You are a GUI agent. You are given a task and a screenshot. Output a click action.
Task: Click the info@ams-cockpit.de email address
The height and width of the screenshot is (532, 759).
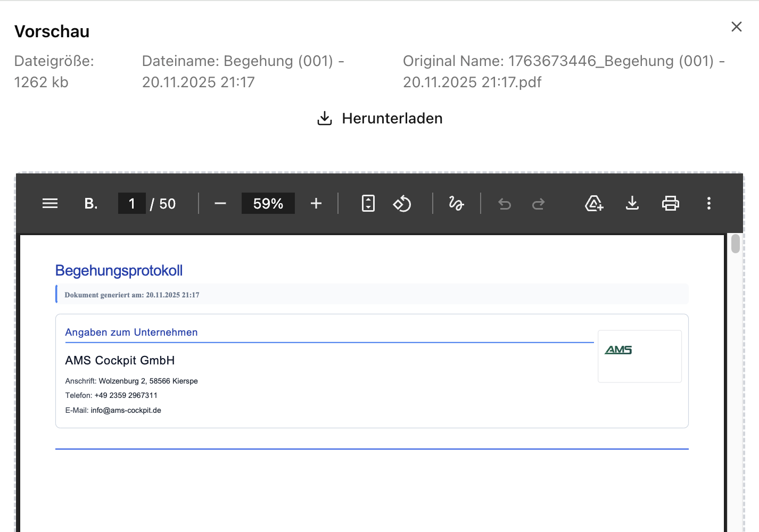[x=126, y=410]
